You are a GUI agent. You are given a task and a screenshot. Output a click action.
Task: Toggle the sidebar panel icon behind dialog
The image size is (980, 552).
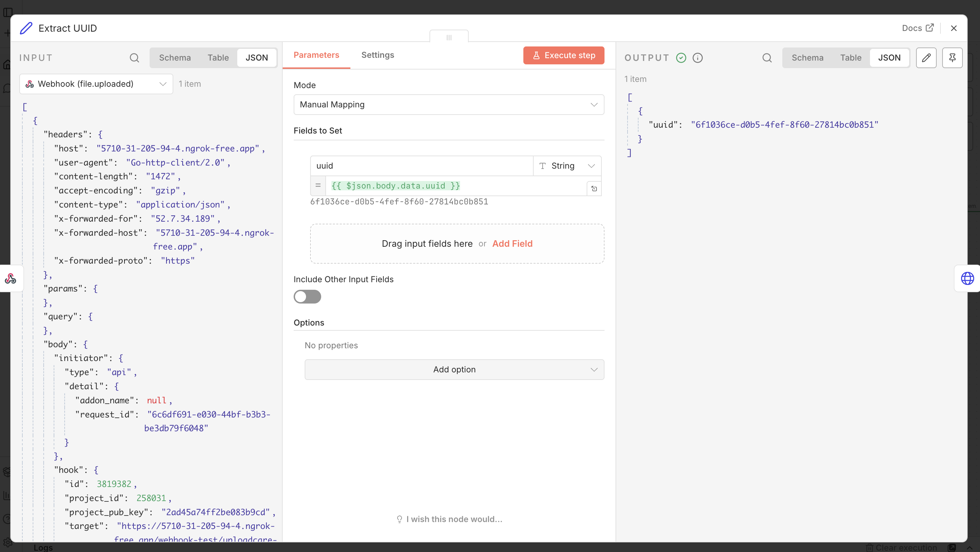coord(8,12)
